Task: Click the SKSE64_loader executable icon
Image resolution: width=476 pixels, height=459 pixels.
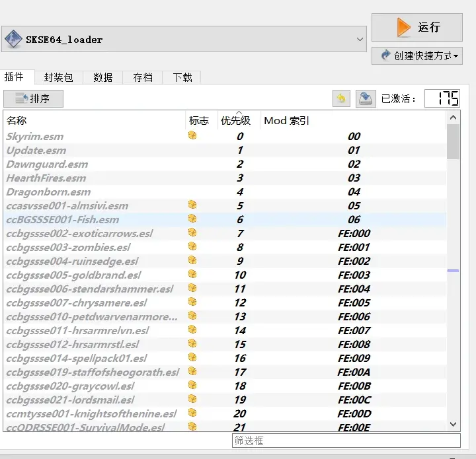Action: (x=13, y=39)
